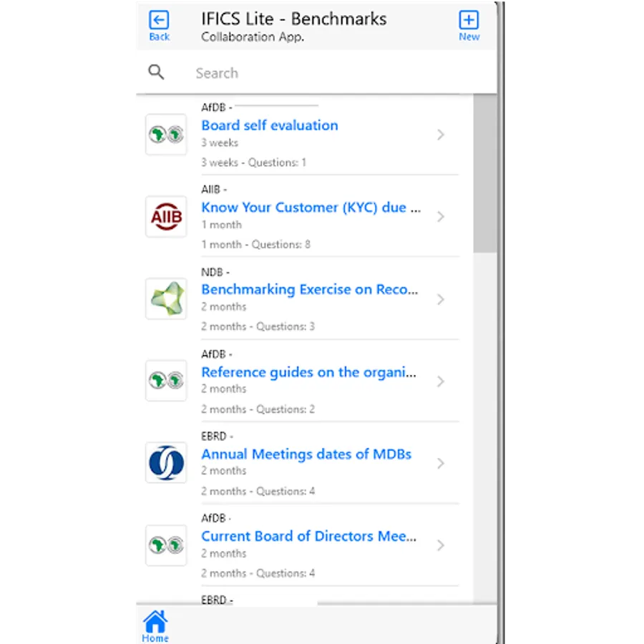This screenshot has width=644, height=644.
Task: Expand chevron for Reference guides row
Action: point(441,381)
